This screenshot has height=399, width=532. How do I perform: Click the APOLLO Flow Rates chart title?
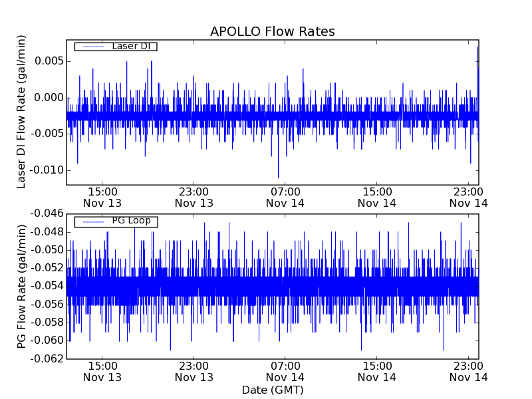[x=272, y=32]
